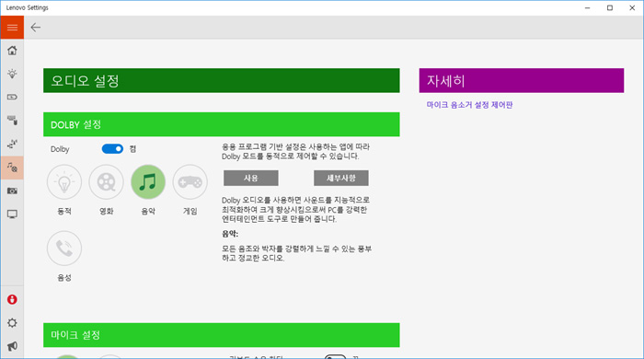The width and height of the screenshot is (644, 359).
Task: Click the red alert sidebar icon
Action: point(12,299)
